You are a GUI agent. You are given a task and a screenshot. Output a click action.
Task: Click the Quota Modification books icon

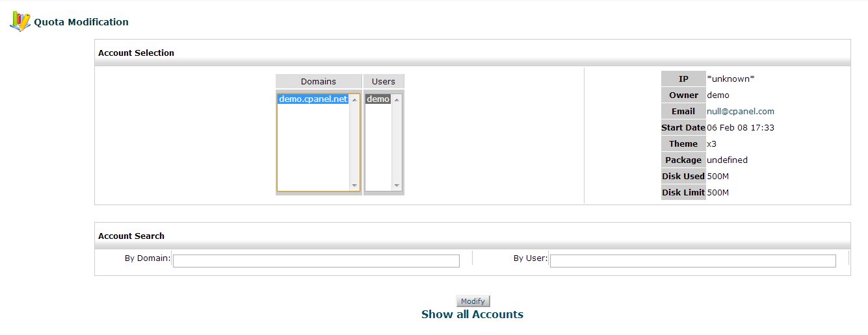click(x=20, y=21)
